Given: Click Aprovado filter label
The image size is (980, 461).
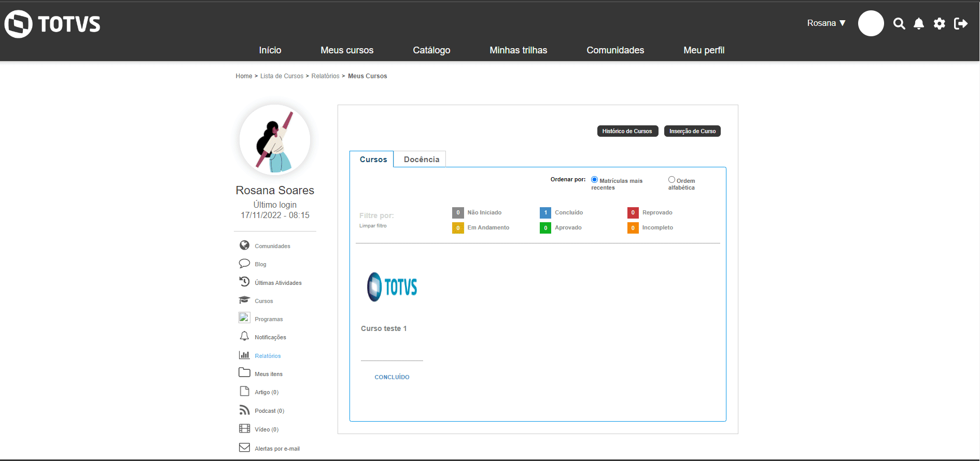Looking at the screenshot, I should [x=568, y=228].
